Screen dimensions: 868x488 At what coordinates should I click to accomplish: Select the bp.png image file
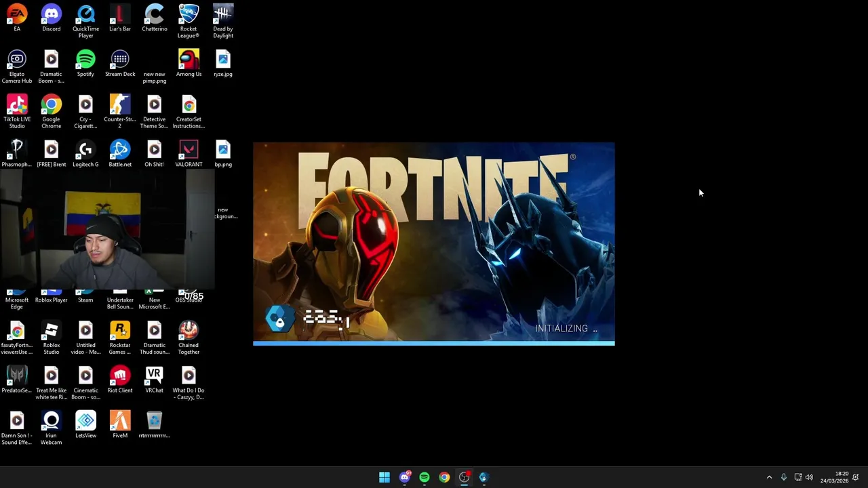pyautogui.click(x=223, y=154)
